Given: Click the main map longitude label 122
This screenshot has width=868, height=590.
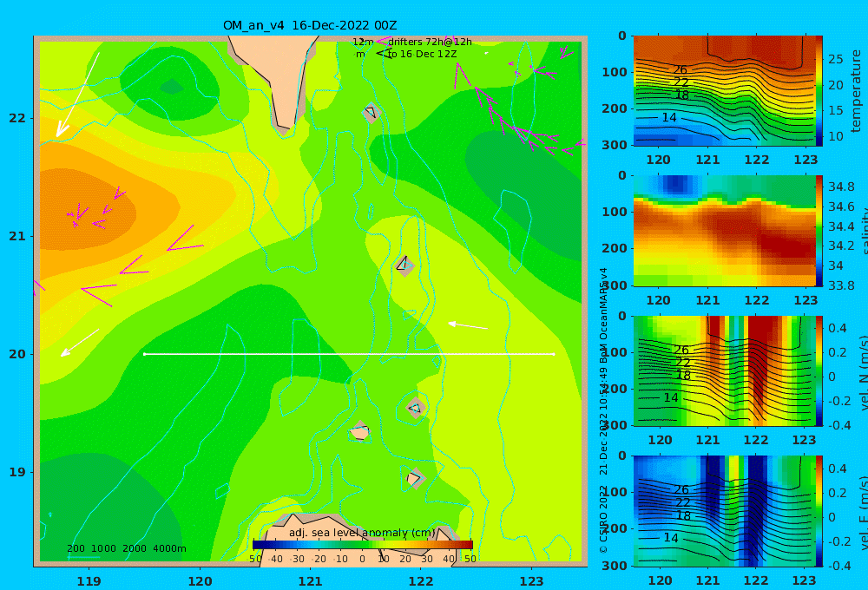Looking at the screenshot, I should [421, 581].
